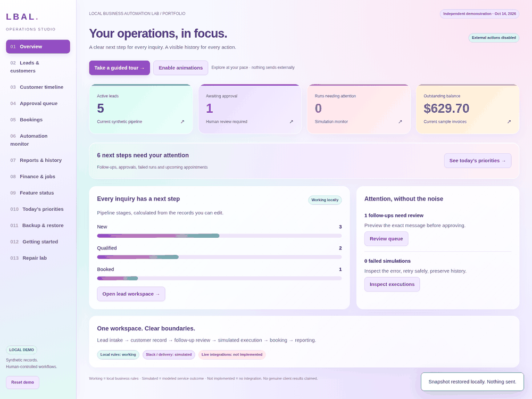
Task: Click the Local rules: working tag
Action: point(118,355)
